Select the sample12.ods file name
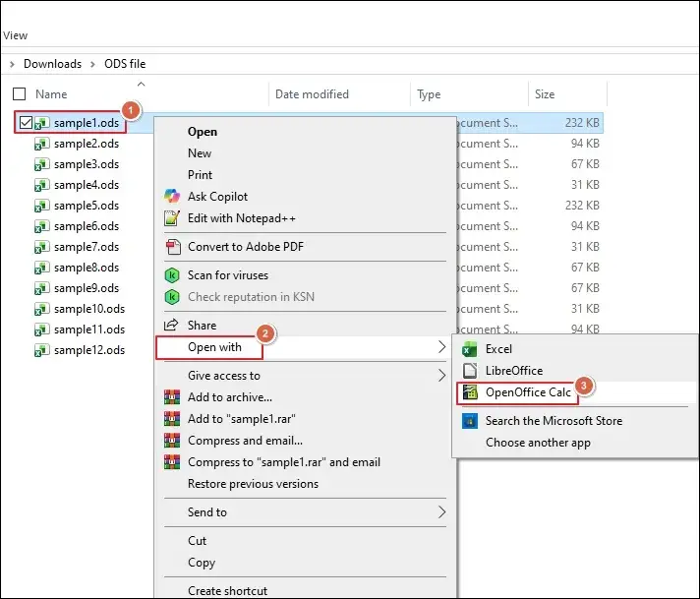Viewport: 700px width, 599px height. coord(89,350)
